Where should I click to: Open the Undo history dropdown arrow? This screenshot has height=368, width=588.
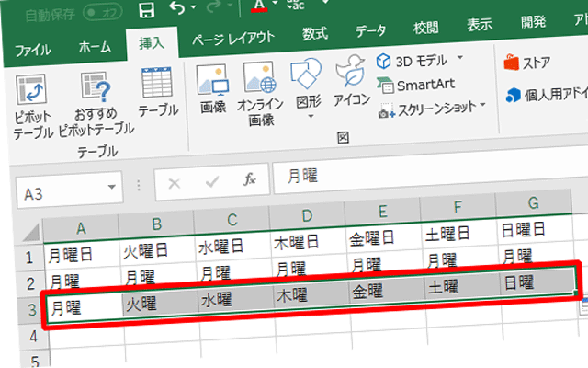point(194,6)
